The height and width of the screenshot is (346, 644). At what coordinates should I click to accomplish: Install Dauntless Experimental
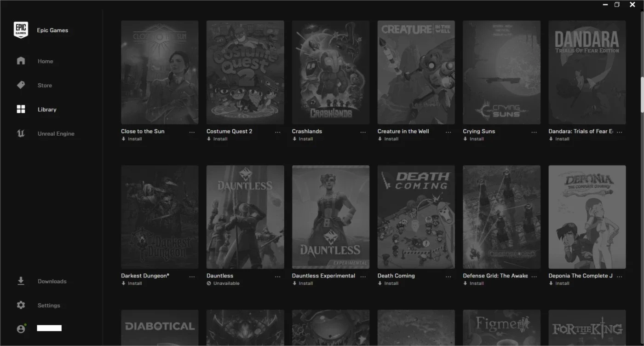click(x=303, y=283)
